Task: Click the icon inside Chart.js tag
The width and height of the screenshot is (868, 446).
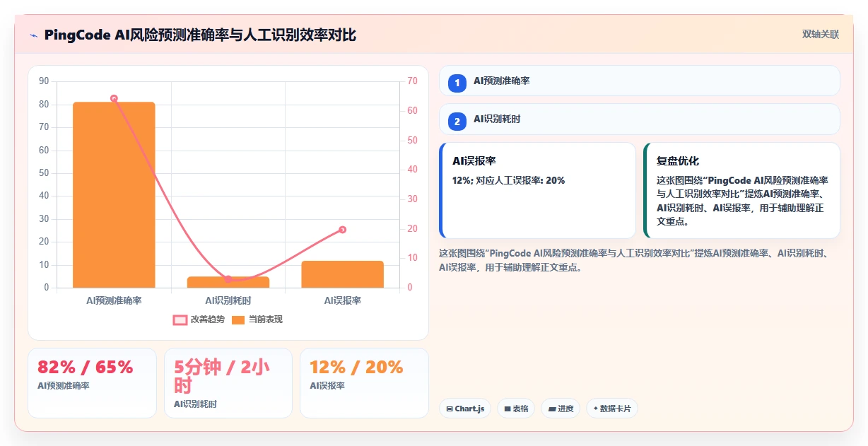Action: [x=450, y=409]
